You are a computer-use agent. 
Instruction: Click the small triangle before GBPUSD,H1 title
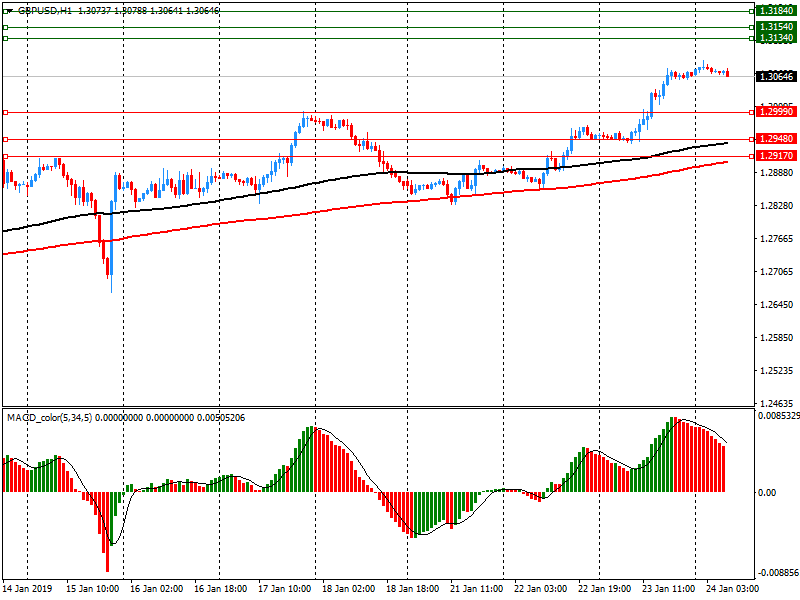pos(10,10)
